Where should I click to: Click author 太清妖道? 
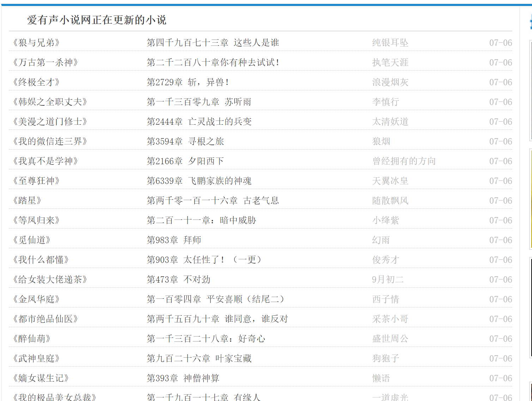click(390, 122)
